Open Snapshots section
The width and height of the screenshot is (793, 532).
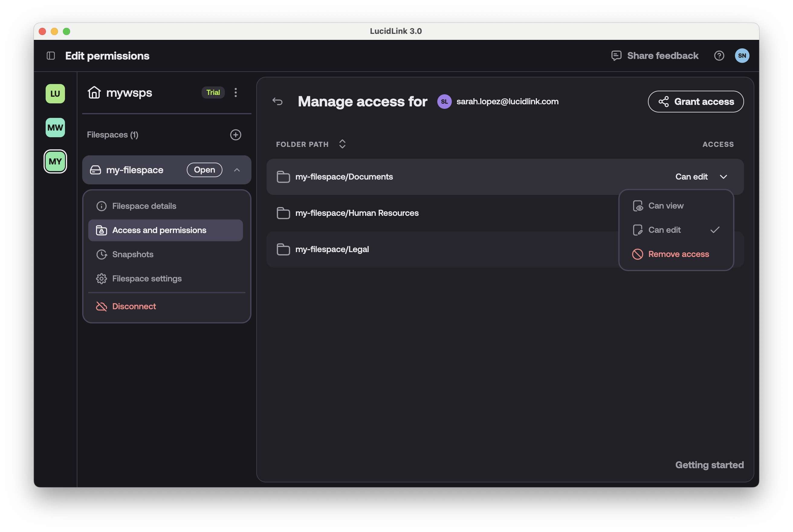click(166, 255)
